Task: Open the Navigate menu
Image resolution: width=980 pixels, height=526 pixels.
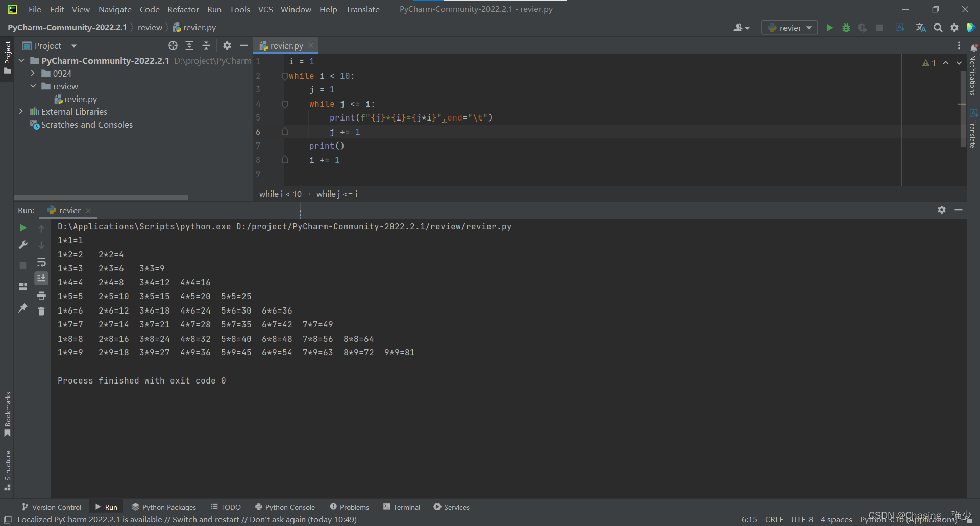Action: click(115, 9)
